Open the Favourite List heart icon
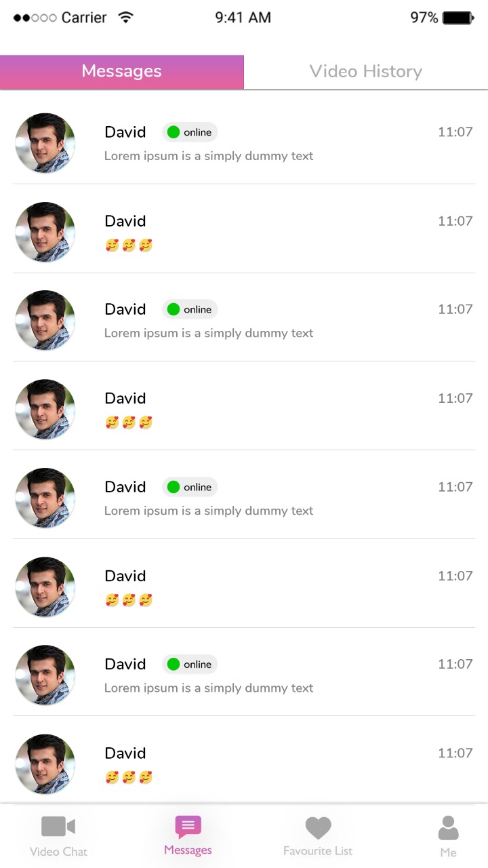 pos(318,827)
